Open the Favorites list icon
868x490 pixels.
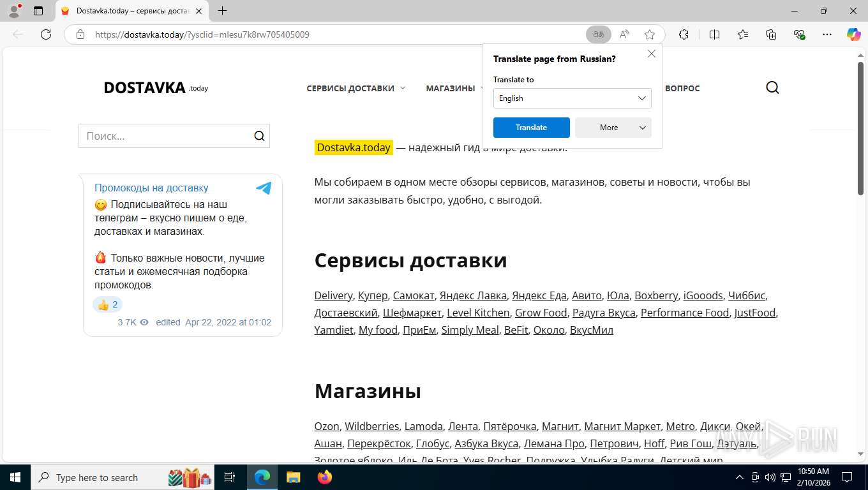click(743, 34)
